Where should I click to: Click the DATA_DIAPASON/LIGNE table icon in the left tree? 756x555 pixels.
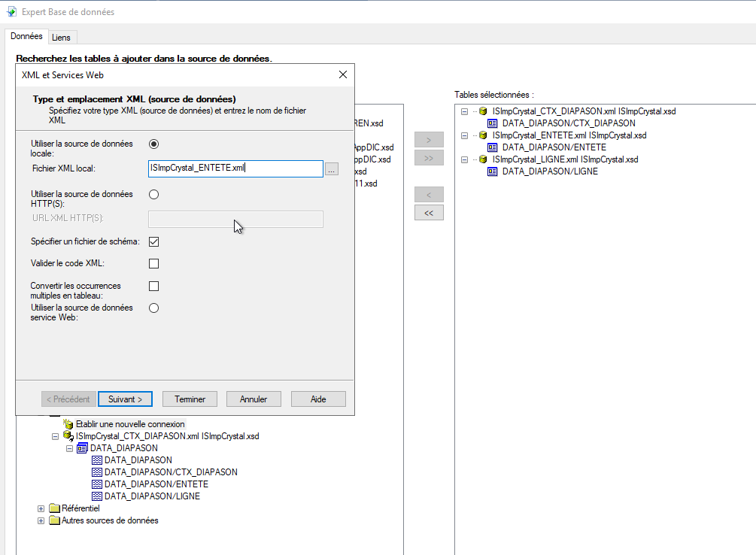coord(96,496)
